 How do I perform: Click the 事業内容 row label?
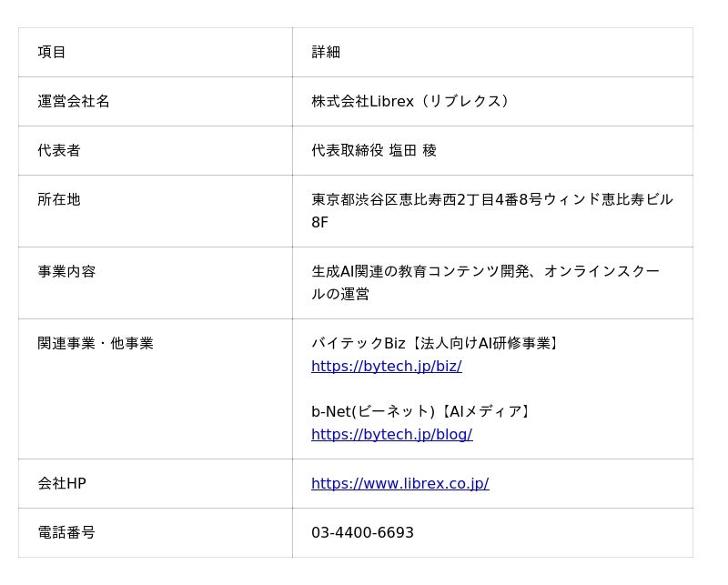click(x=66, y=272)
